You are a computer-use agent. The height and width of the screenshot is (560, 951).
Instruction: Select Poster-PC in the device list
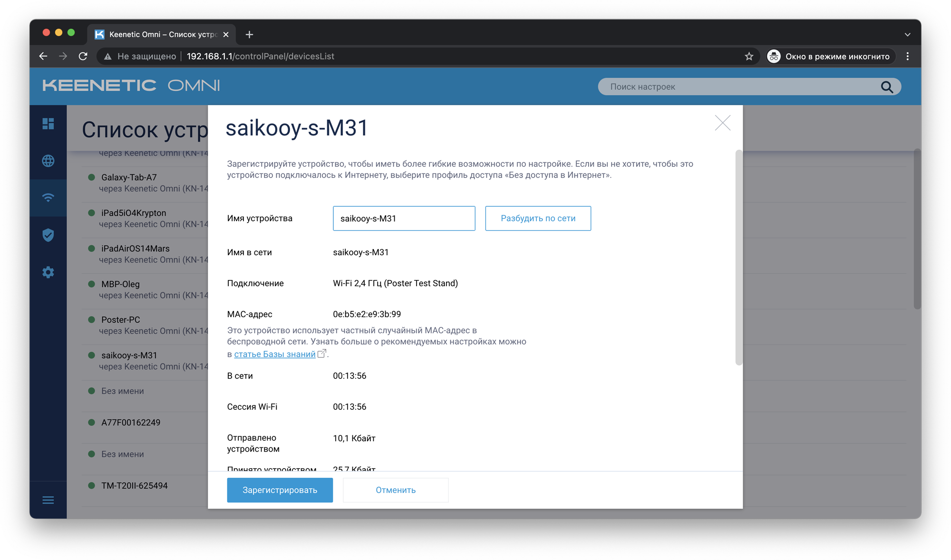click(x=120, y=320)
